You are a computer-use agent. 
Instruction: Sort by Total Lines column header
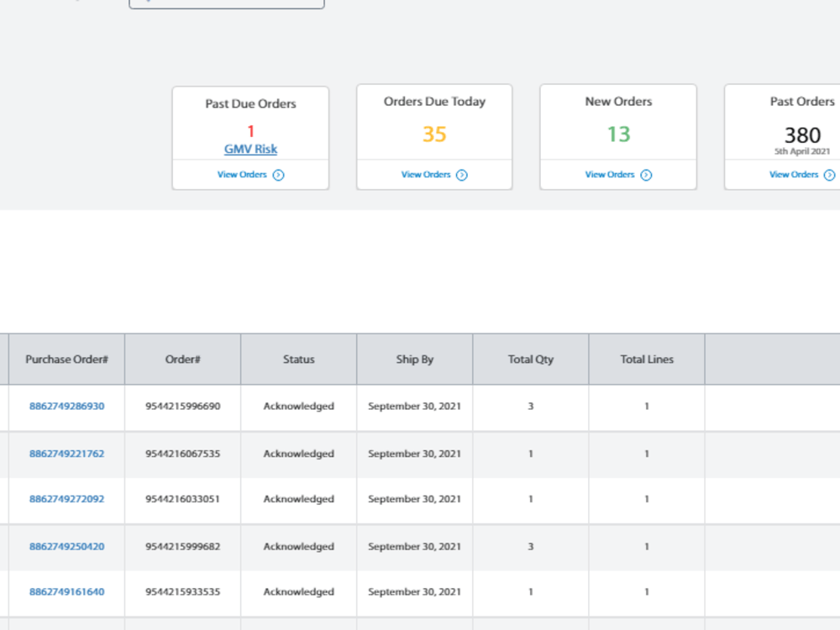click(x=647, y=360)
